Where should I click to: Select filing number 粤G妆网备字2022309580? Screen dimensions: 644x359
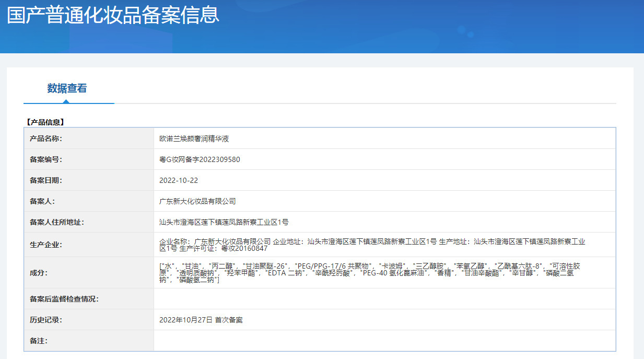coord(200,159)
